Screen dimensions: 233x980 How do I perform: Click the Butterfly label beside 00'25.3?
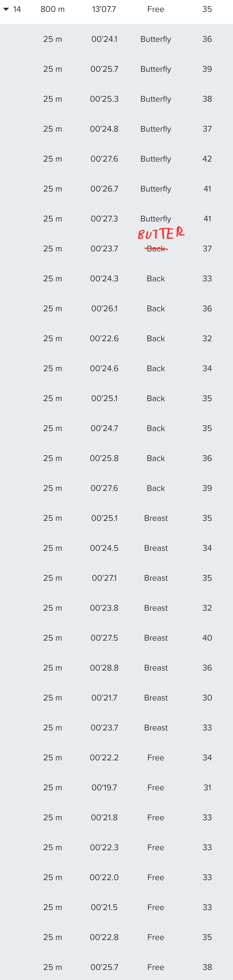point(156,99)
